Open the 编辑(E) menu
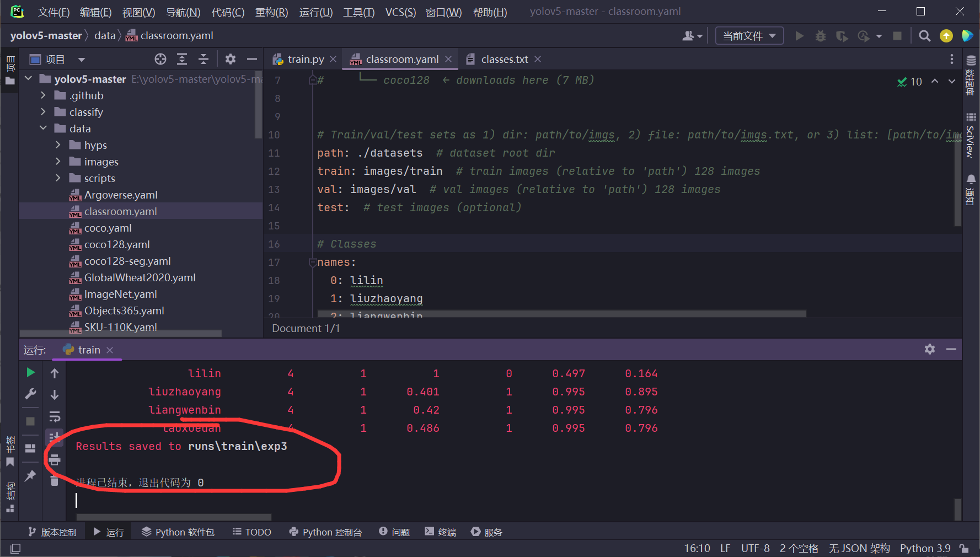Screen dimensions: 980x557 click(95, 12)
